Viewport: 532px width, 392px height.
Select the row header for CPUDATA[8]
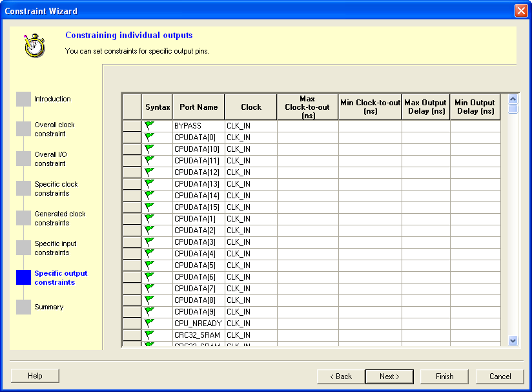(132, 300)
